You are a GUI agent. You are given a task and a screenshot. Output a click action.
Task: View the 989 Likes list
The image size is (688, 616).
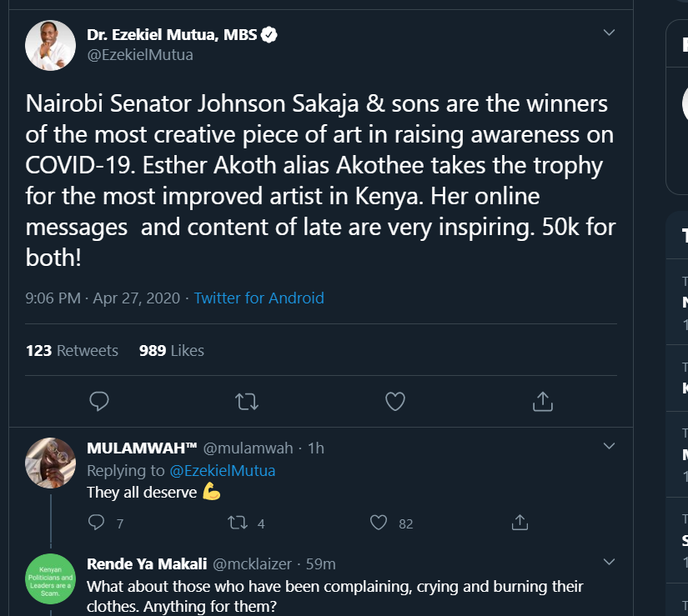(x=171, y=350)
